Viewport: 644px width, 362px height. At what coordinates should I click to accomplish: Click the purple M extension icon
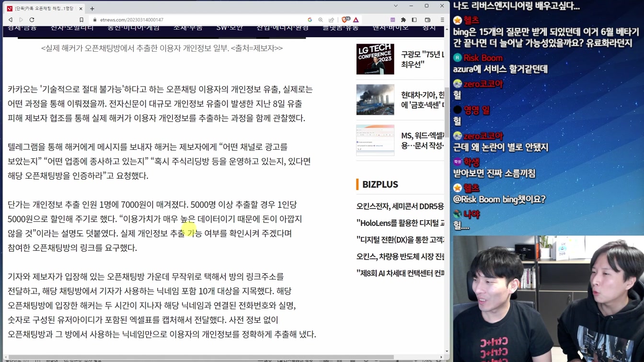tap(392, 20)
